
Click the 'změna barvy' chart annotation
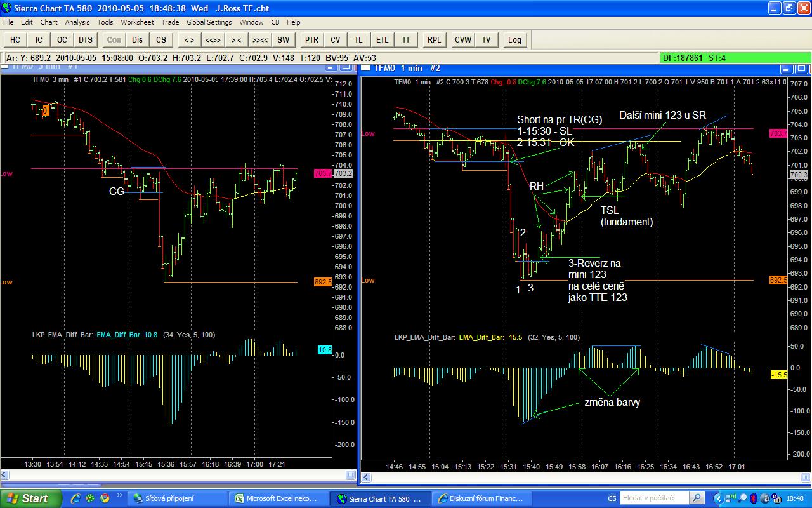[612, 402]
